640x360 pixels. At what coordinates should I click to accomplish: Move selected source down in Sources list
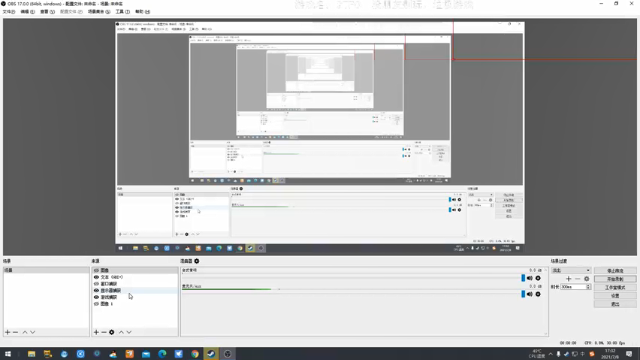(129, 332)
